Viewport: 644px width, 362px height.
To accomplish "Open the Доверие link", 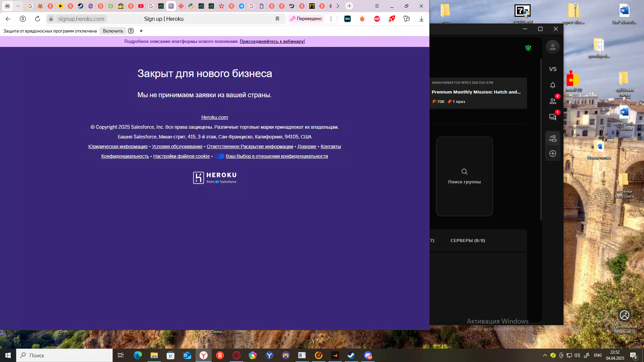I will click(x=307, y=146).
